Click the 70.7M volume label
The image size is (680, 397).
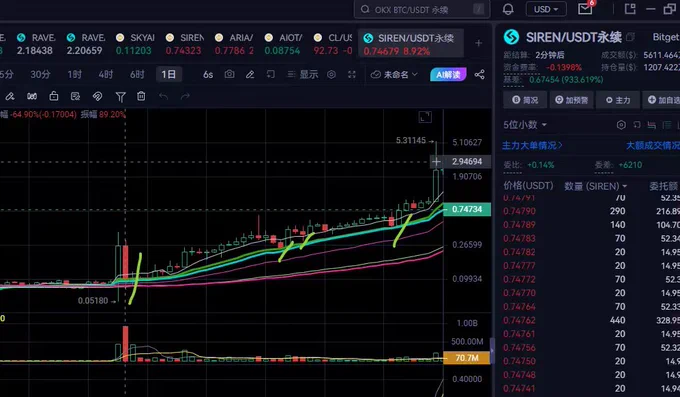[x=466, y=358]
